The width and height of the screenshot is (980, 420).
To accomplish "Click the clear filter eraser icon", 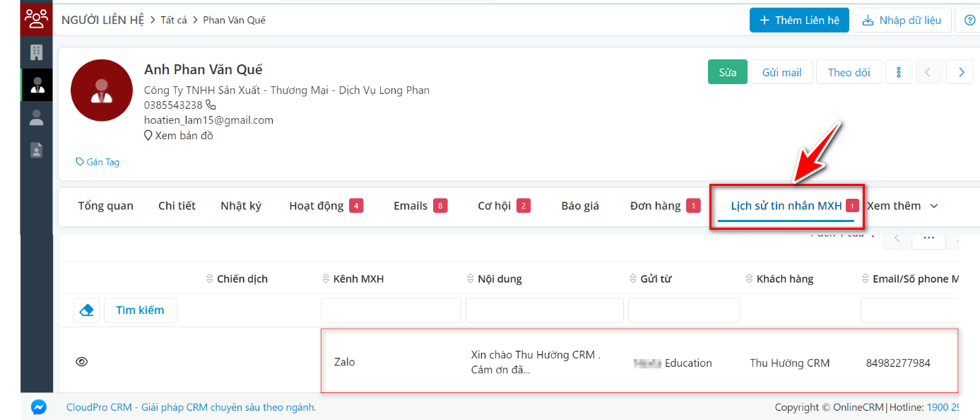I will [x=86, y=310].
